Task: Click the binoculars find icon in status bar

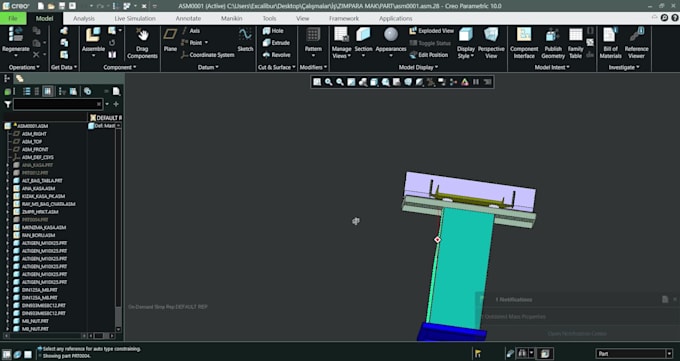Action: (522, 353)
